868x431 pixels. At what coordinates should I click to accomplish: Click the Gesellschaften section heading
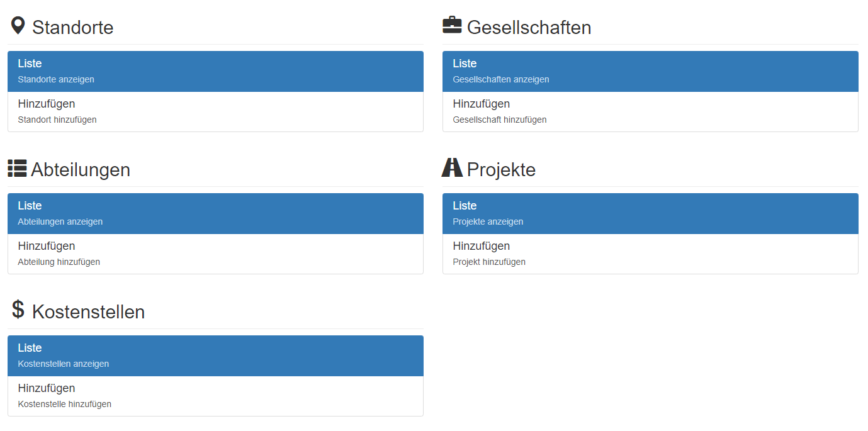(529, 28)
